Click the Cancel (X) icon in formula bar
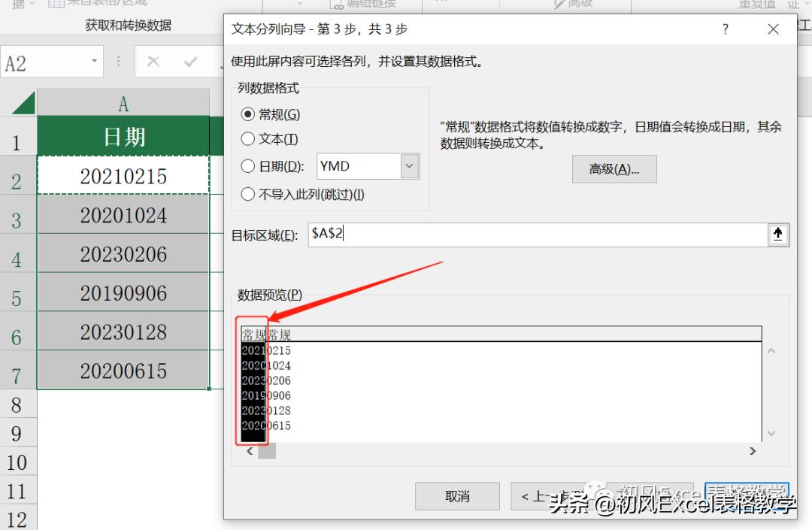 click(153, 61)
